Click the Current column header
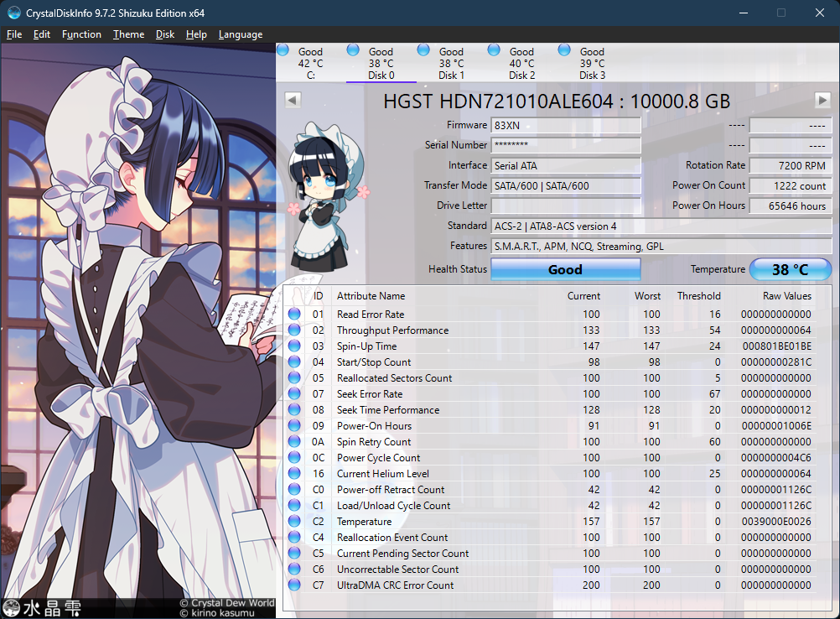This screenshot has width=840, height=619. [x=583, y=296]
